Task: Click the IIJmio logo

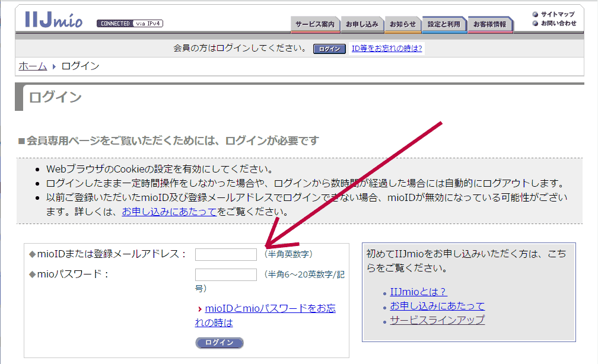Action: coord(53,20)
